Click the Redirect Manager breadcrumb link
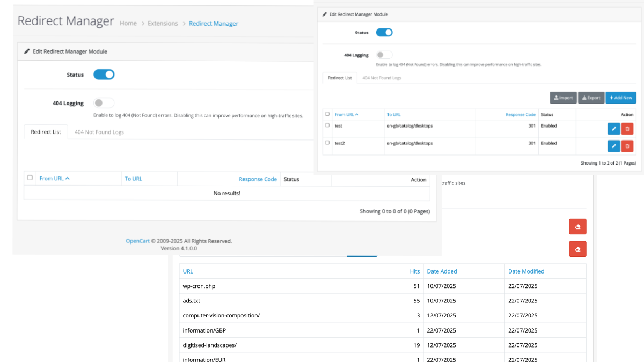644x362 pixels. click(214, 23)
